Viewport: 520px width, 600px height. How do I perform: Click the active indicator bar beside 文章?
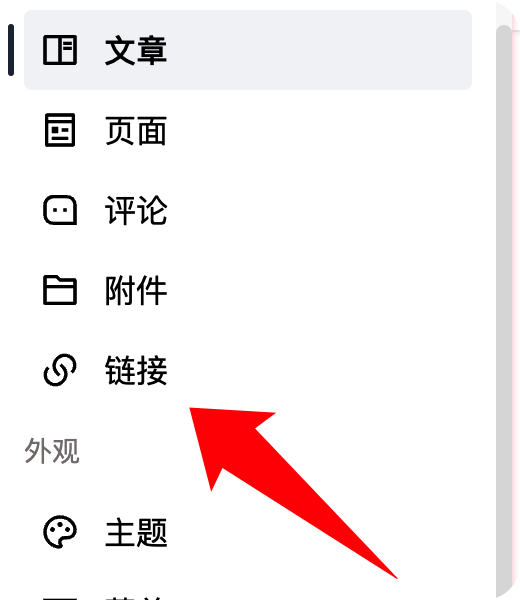(x=11, y=50)
